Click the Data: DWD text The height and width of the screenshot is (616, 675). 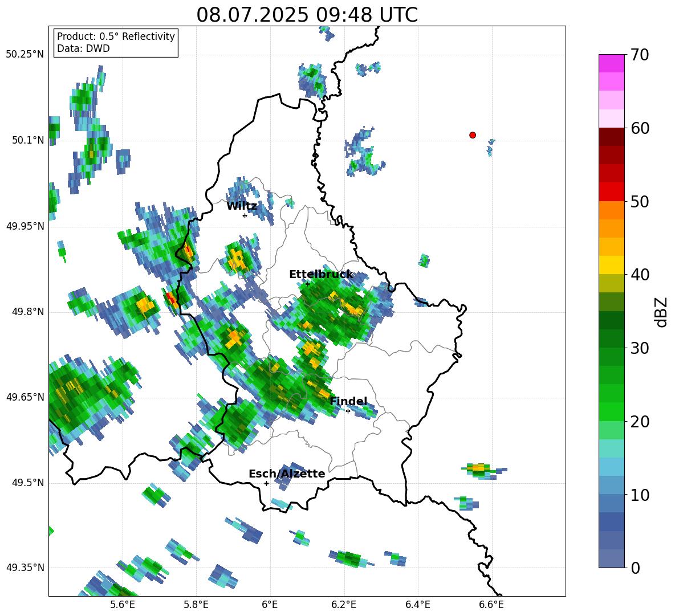[x=83, y=48]
